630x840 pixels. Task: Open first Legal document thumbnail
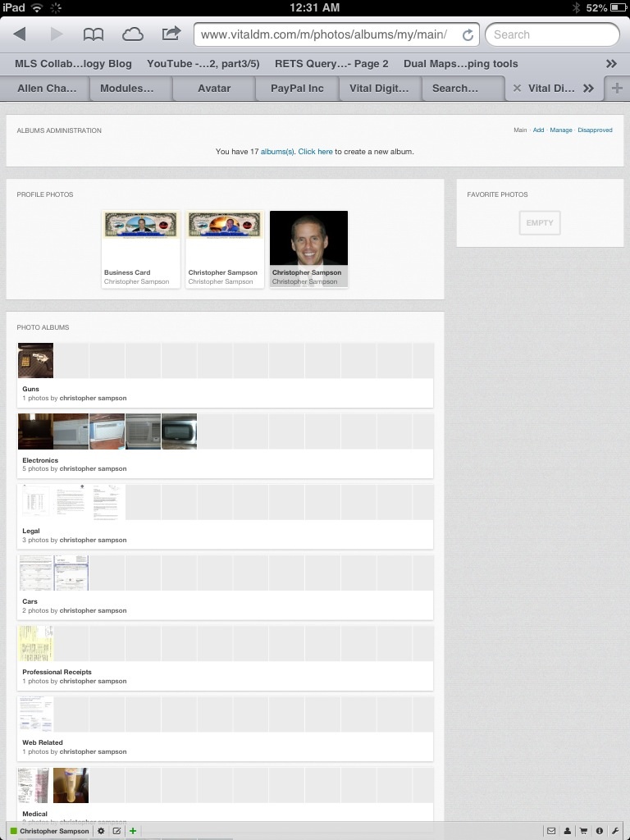tap(35, 502)
